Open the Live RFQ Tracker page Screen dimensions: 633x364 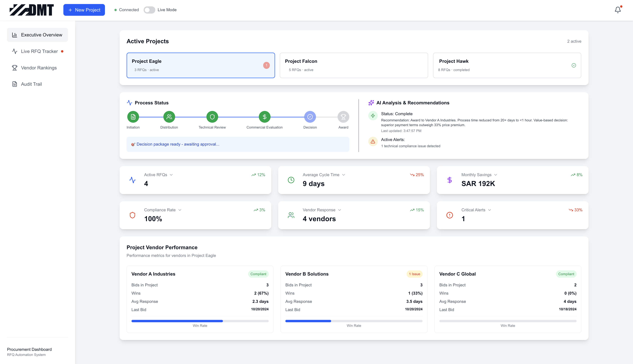[x=39, y=51]
